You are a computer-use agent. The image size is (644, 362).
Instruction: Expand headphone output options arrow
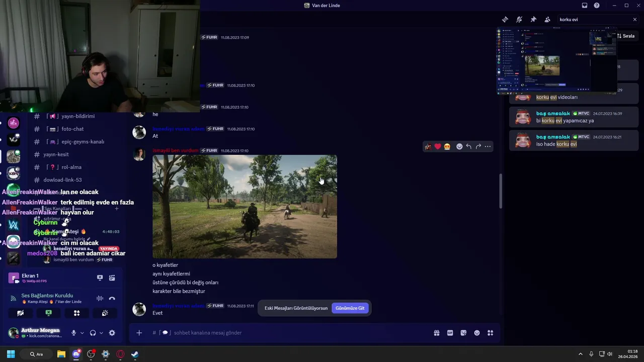[x=101, y=333]
